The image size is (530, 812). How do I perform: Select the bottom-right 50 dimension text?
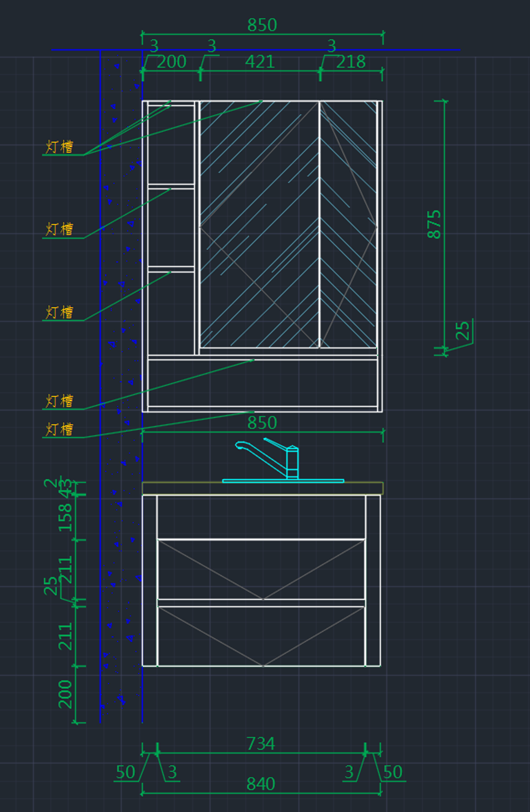click(393, 772)
